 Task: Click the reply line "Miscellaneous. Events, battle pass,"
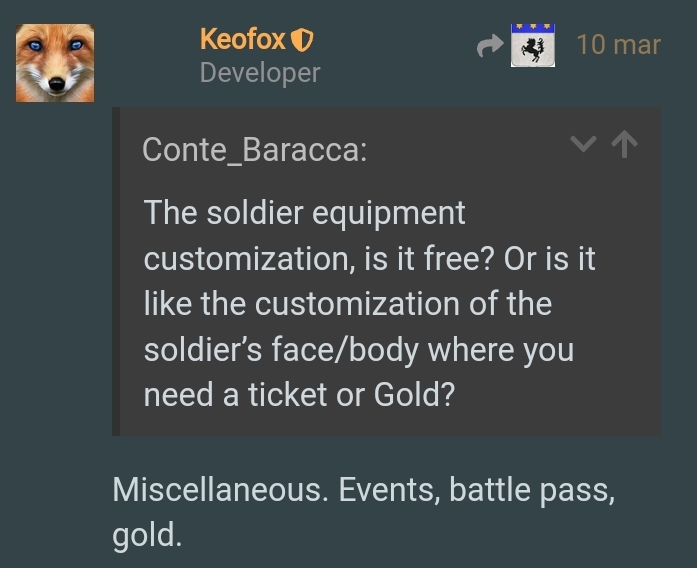pos(362,490)
